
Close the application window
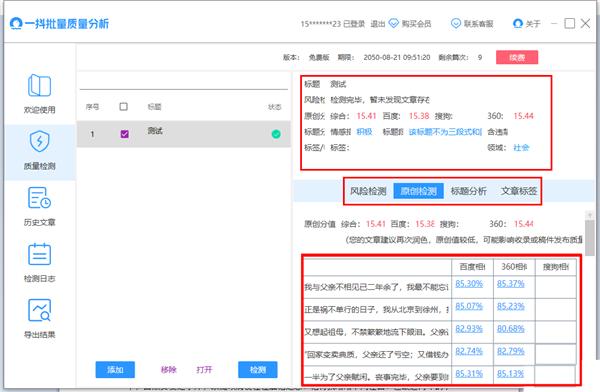pyautogui.click(x=585, y=23)
